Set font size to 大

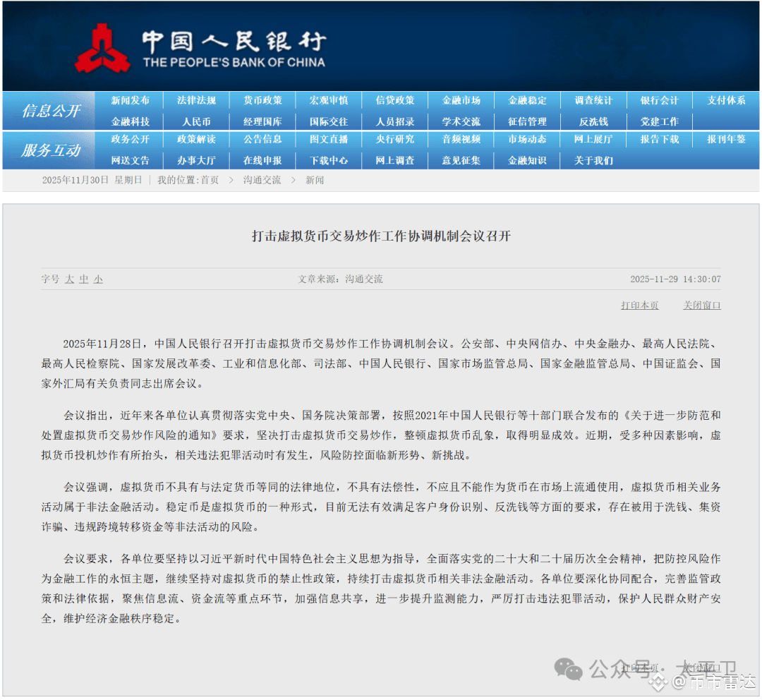point(68,279)
